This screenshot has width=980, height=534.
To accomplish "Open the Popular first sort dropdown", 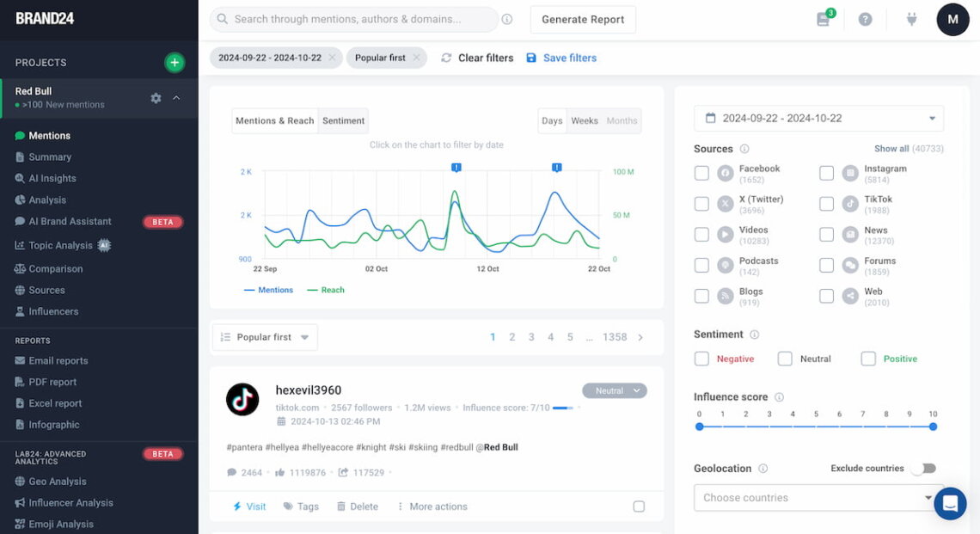I will [x=265, y=337].
